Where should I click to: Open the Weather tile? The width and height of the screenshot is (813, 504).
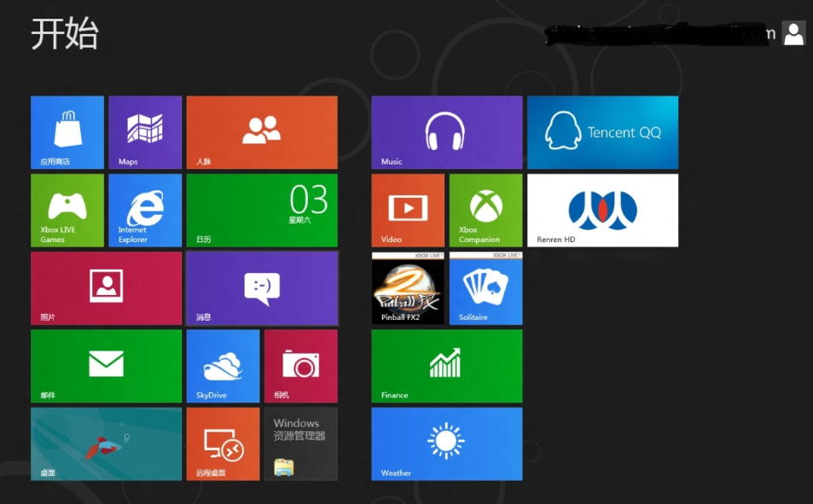[x=446, y=443]
